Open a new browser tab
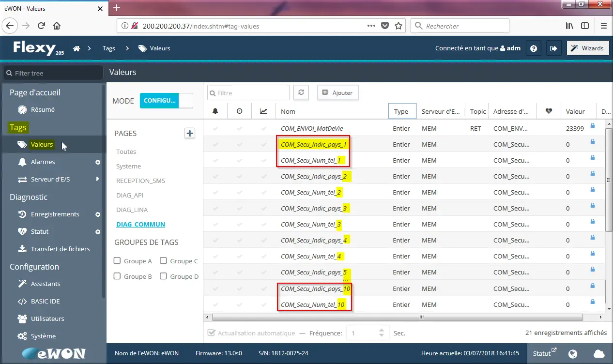This screenshot has width=613, height=364. pyautogui.click(x=116, y=8)
